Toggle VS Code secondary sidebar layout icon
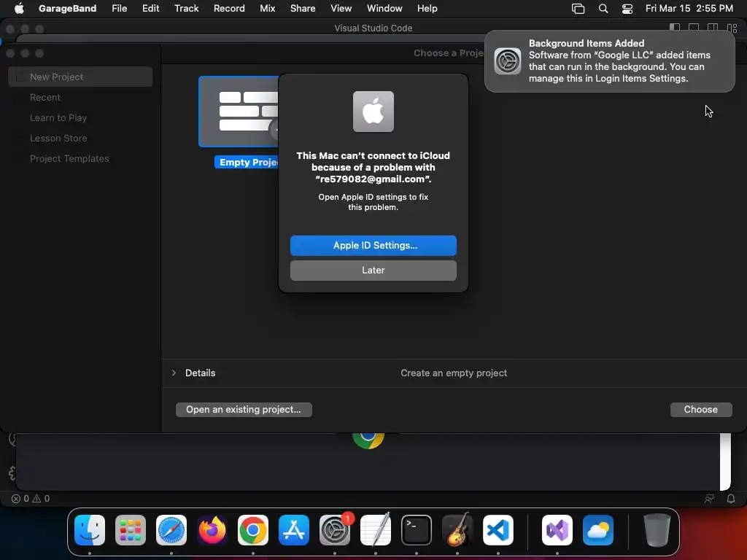Screen dimensions: 747x560 [x=713, y=28]
